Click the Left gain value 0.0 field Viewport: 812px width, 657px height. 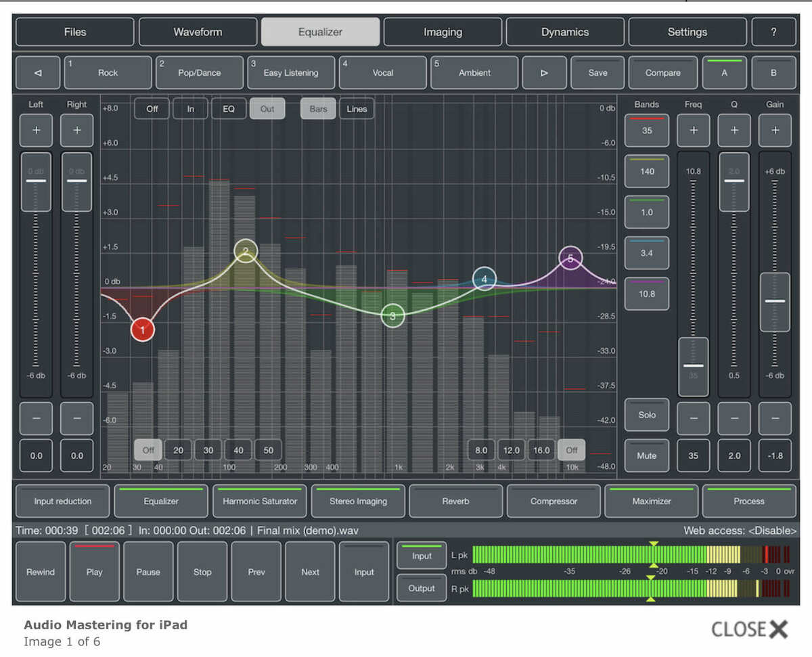coord(36,456)
